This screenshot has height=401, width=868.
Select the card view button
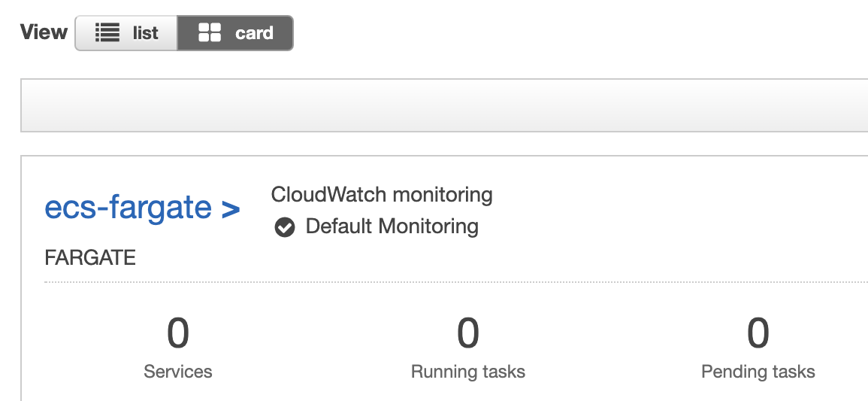pos(235,33)
